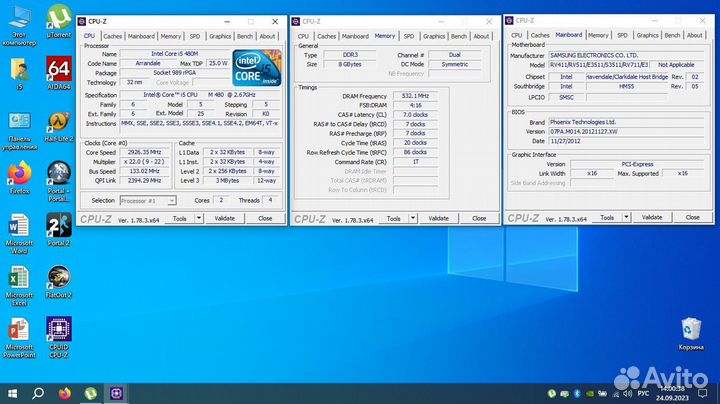Open uTorrent from the taskbar
This screenshot has width=720, height=404.
point(90,393)
